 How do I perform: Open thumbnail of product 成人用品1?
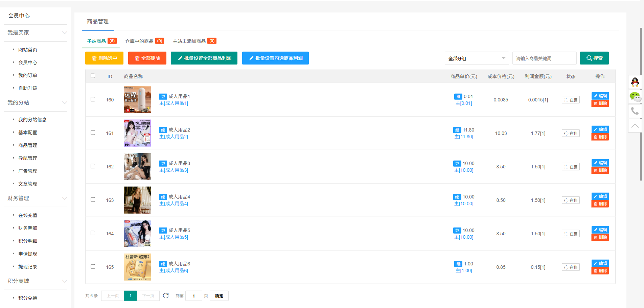137,100
